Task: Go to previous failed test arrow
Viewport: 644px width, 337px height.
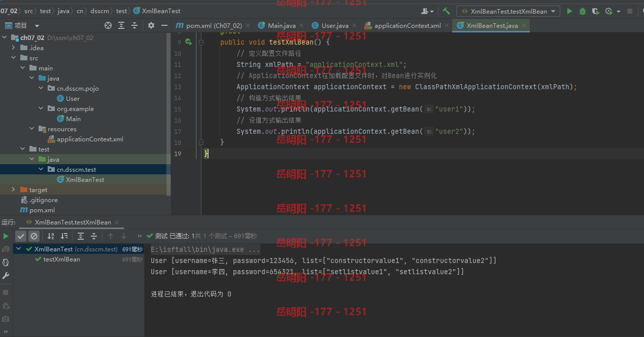Action: tap(111, 236)
